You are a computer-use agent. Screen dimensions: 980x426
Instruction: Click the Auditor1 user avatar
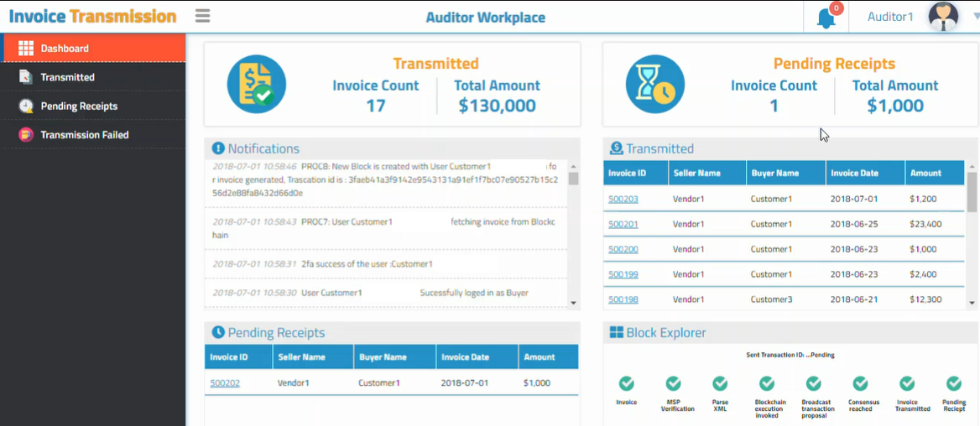pos(943,17)
